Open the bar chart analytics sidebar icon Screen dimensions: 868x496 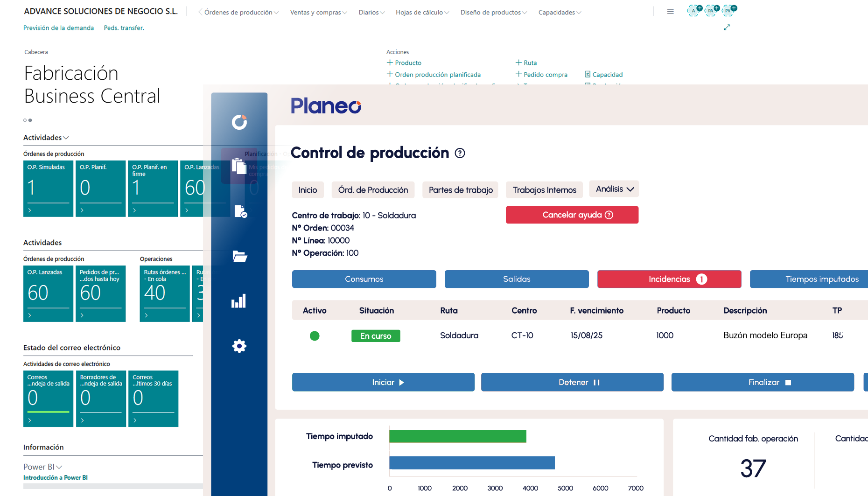tap(238, 301)
